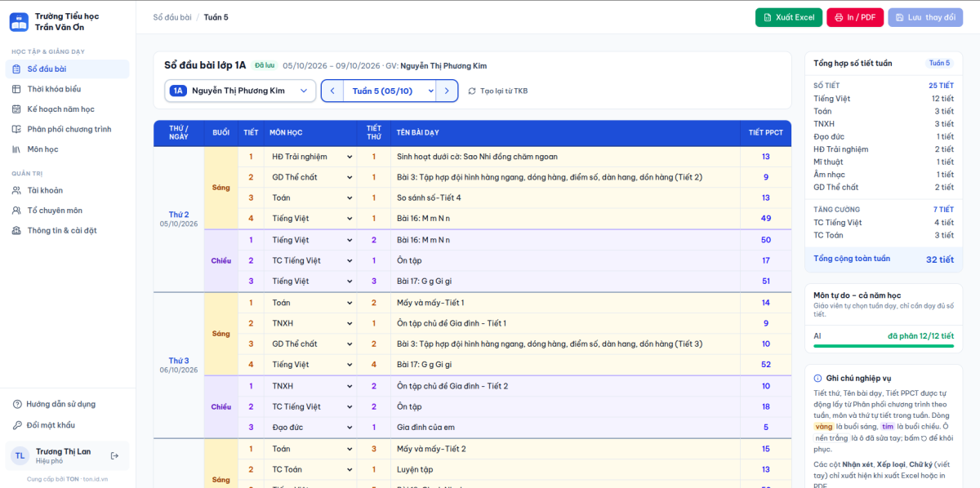Click the school logo book icon
This screenshot has width=980, height=488.
point(19,22)
